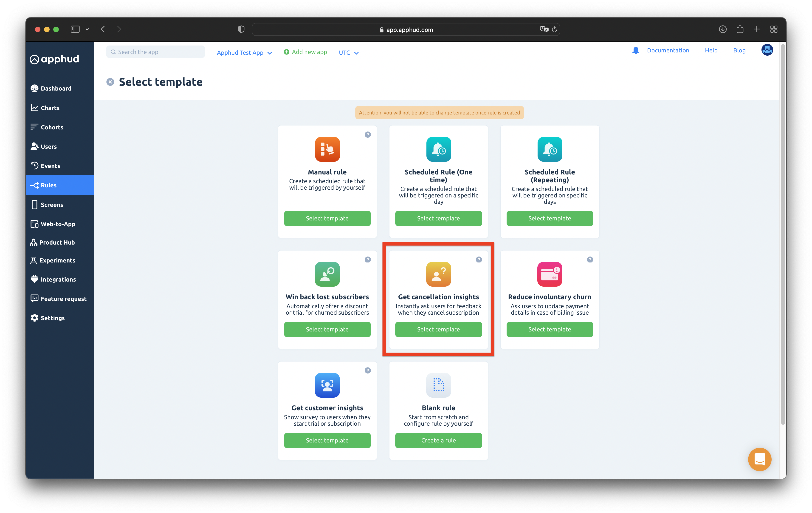
Task: Select template for Win back lost subscribers
Action: (327, 329)
